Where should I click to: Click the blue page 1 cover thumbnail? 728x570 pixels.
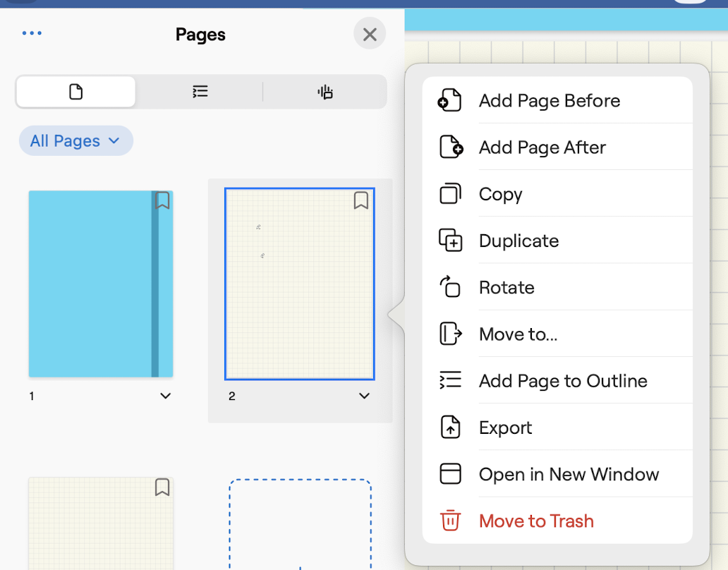point(100,283)
